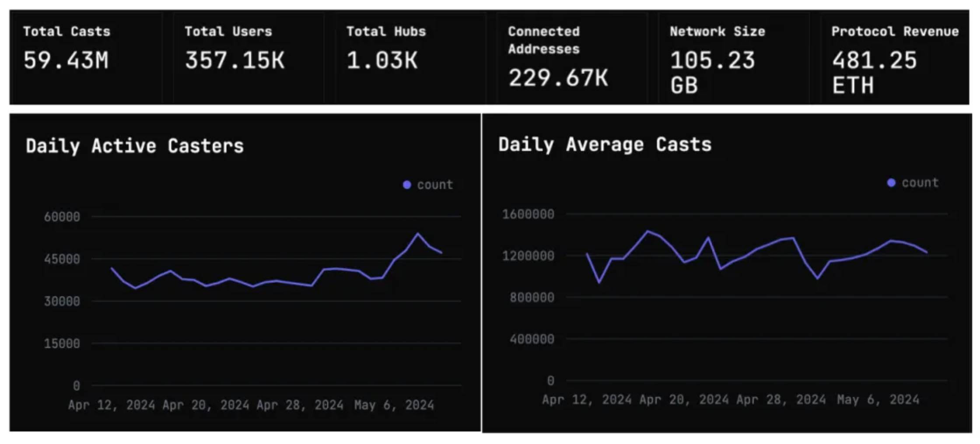Click the highest peak of Daily Average Casts line
Viewport: 980px width, 444px height.
tap(648, 231)
